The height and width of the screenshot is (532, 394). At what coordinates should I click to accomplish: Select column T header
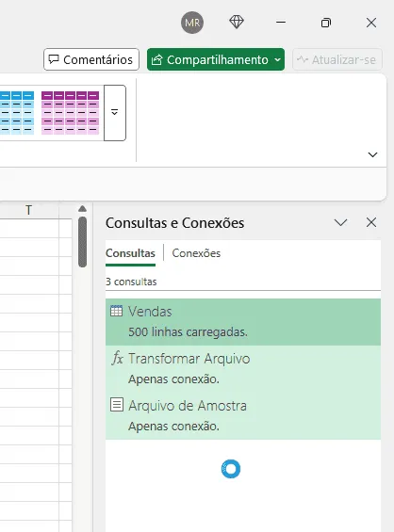pyautogui.click(x=29, y=210)
